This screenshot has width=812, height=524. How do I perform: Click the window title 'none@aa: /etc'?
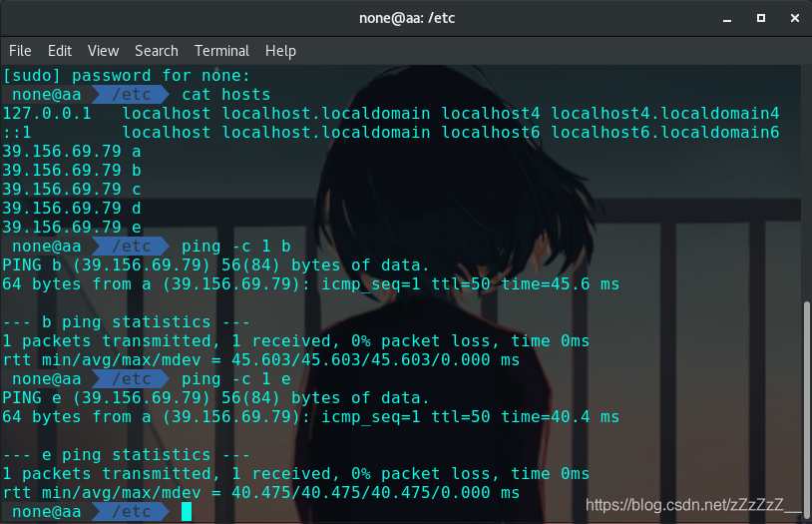(x=407, y=18)
